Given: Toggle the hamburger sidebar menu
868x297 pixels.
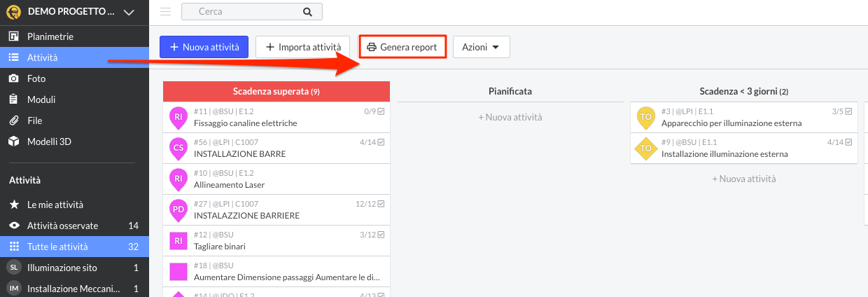Looking at the screenshot, I should [166, 11].
